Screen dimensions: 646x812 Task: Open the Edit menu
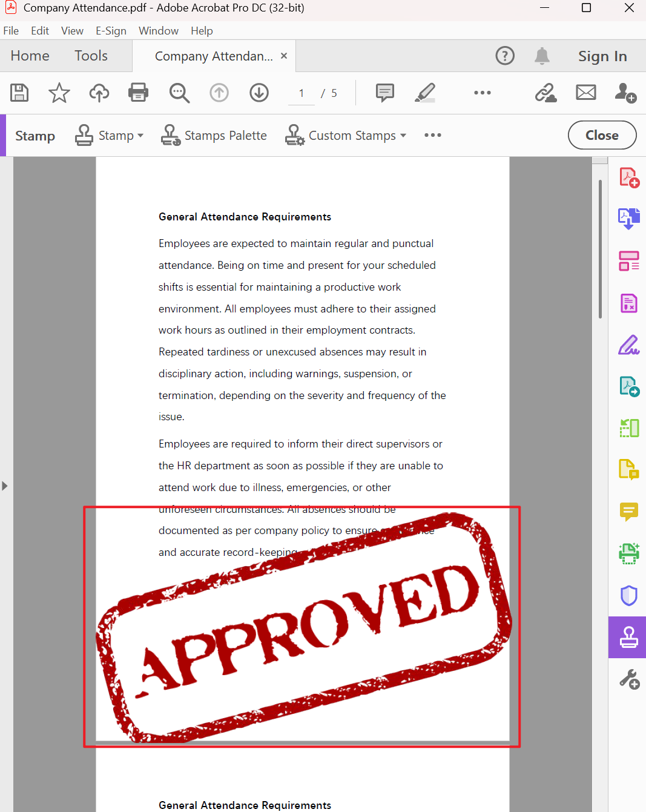click(40, 30)
